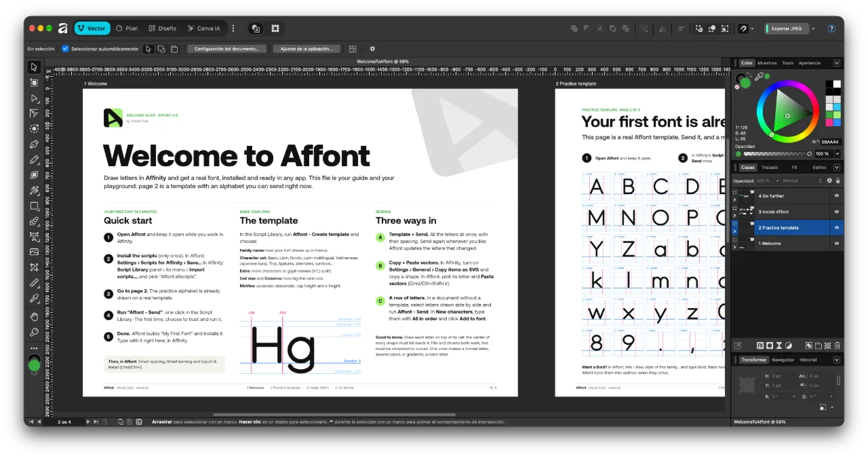The height and width of the screenshot is (458, 868).
Task: Open the layer settings gear icon
Action: 829,181
